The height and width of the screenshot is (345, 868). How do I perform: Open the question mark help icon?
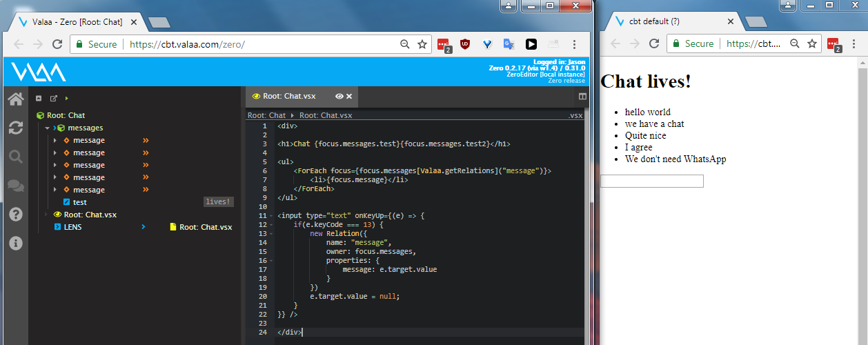click(15, 215)
